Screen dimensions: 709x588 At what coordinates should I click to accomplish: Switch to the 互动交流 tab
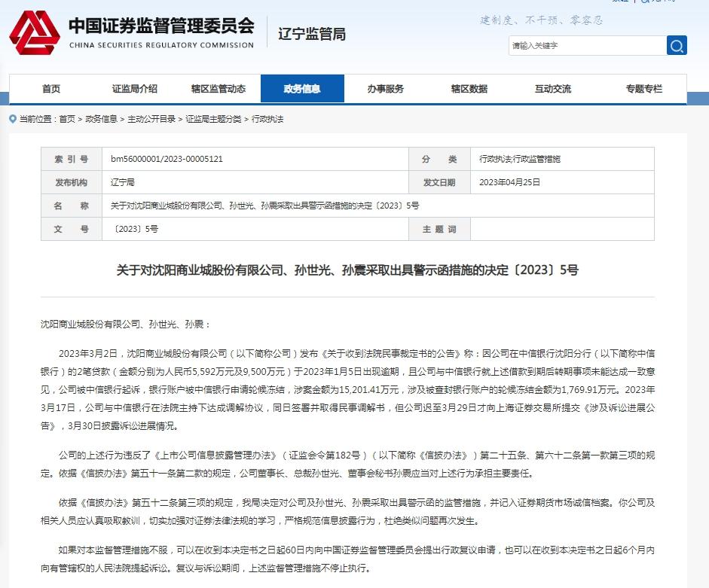pos(552,89)
